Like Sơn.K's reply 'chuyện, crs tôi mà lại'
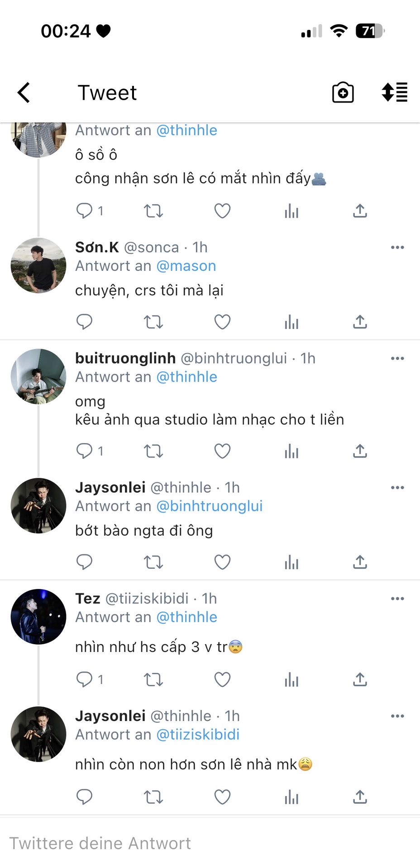The image size is (420, 868). tap(222, 322)
